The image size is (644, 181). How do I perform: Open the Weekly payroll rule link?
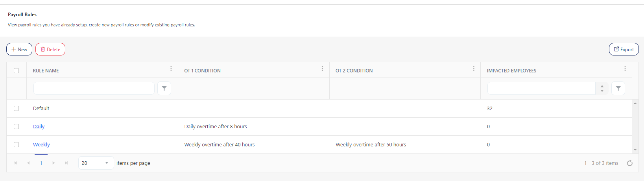click(41, 145)
